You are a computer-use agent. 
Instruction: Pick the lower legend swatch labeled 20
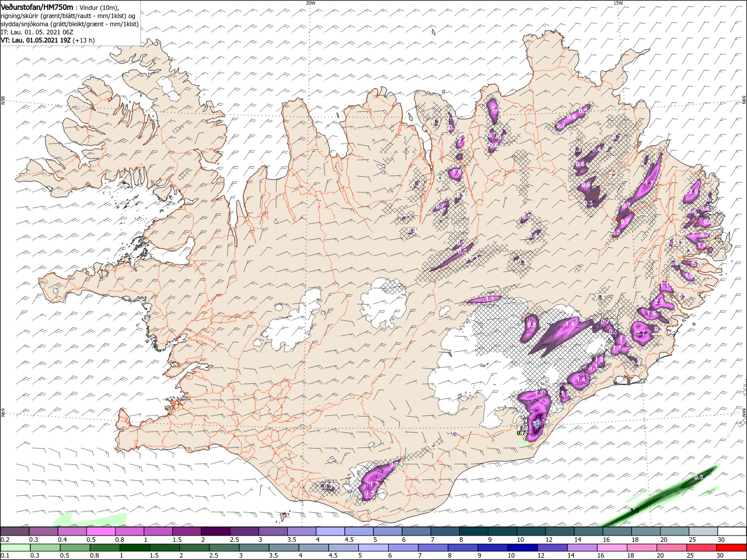pyautogui.click(x=672, y=548)
